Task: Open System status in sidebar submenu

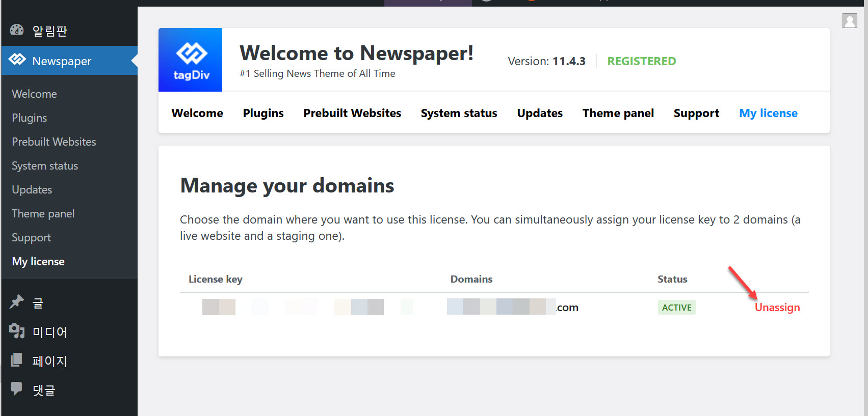Action: 45,166
